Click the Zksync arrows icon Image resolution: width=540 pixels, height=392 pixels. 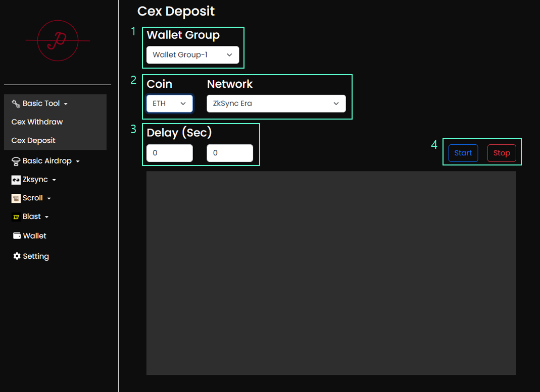pyautogui.click(x=16, y=180)
